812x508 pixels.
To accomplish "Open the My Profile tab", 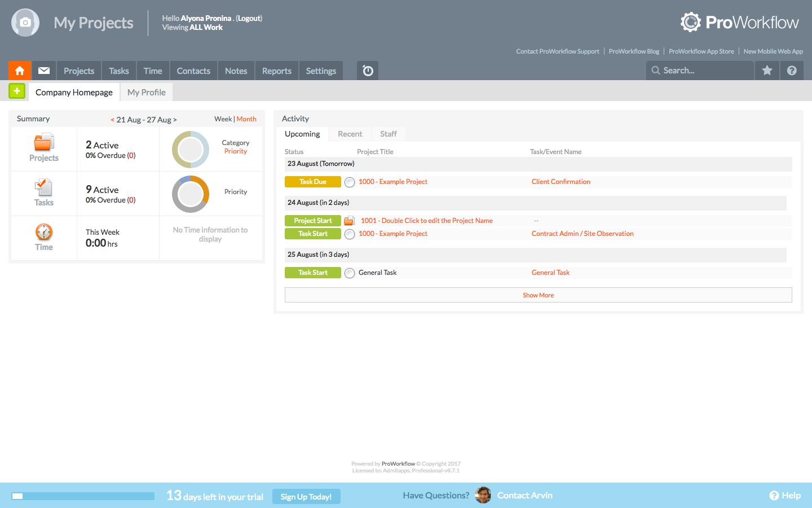I will point(146,91).
